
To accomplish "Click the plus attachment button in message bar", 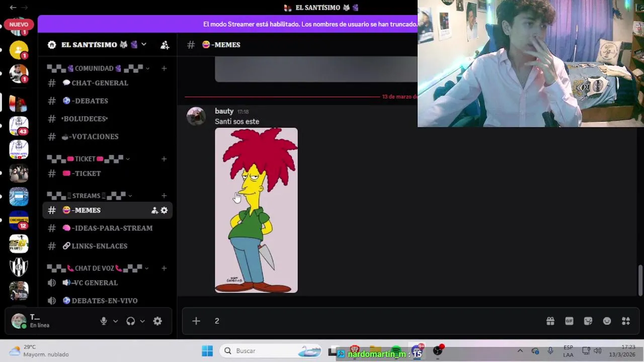I will [196, 321].
